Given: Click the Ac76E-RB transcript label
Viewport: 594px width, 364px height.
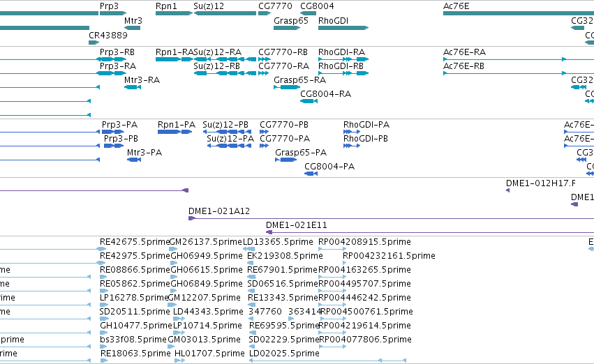Looking at the screenshot, I should pyautogui.click(x=463, y=66).
